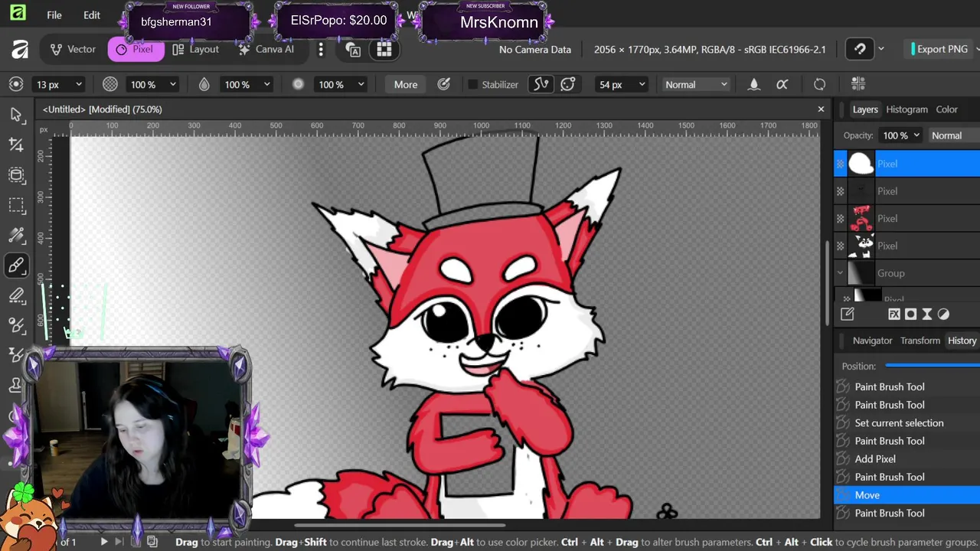Open the three-dot studio overflow menu
The image size is (980, 551).
321,50
